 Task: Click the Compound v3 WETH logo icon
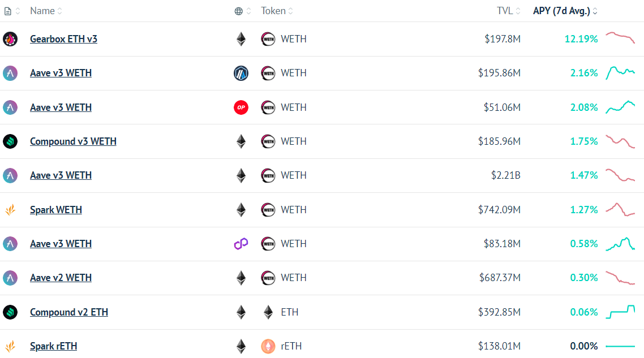point(10,141)
